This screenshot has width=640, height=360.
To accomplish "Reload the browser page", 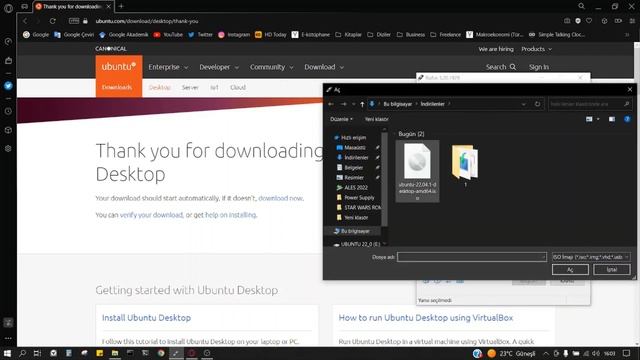I will (53, 21).
